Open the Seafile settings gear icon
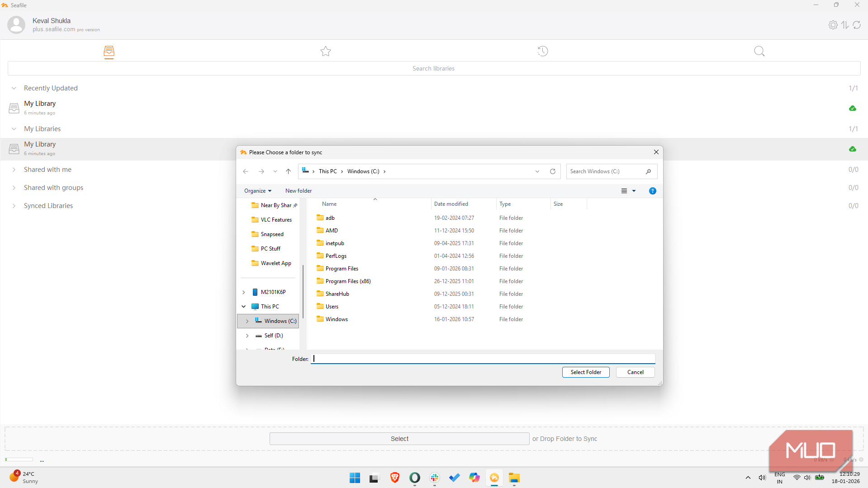Image resolution: width=868 pixels, height=488 pixels. click(833, 25)
